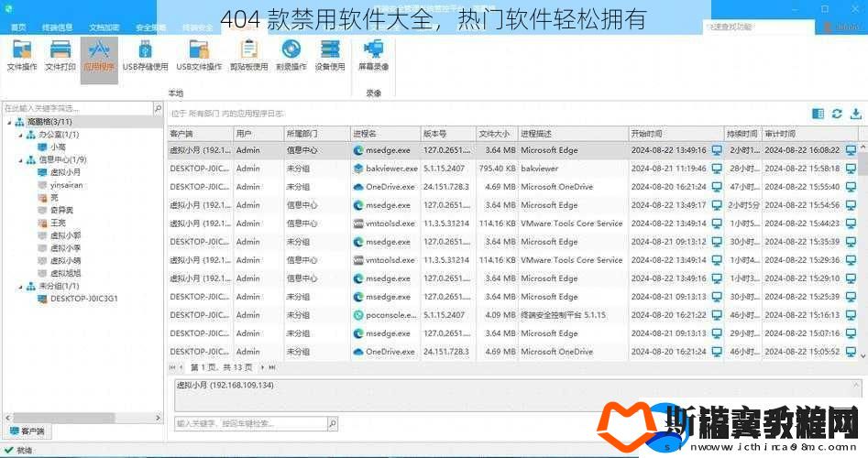This screenshot has height=458, width=868.
Task: Click the tree panel's scroll-left arrow
Action: tap(7, 418)
